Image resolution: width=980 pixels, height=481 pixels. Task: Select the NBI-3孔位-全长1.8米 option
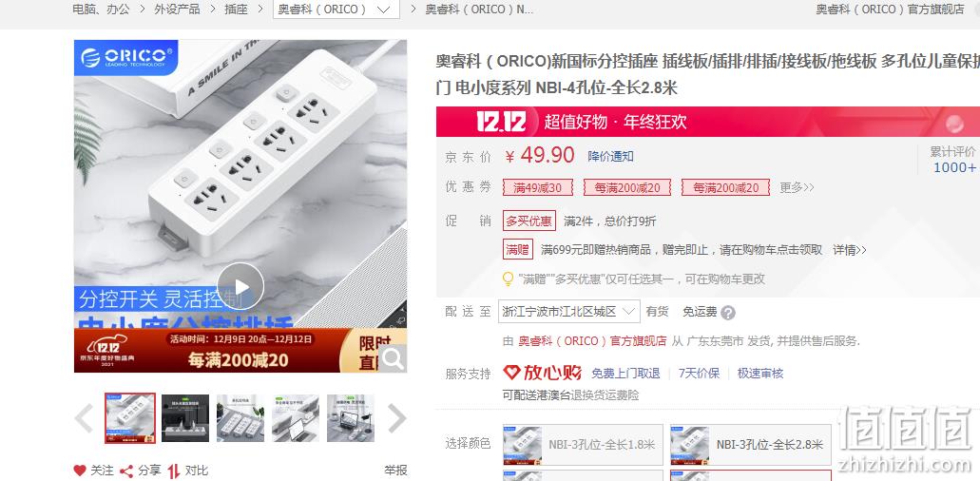583,444
